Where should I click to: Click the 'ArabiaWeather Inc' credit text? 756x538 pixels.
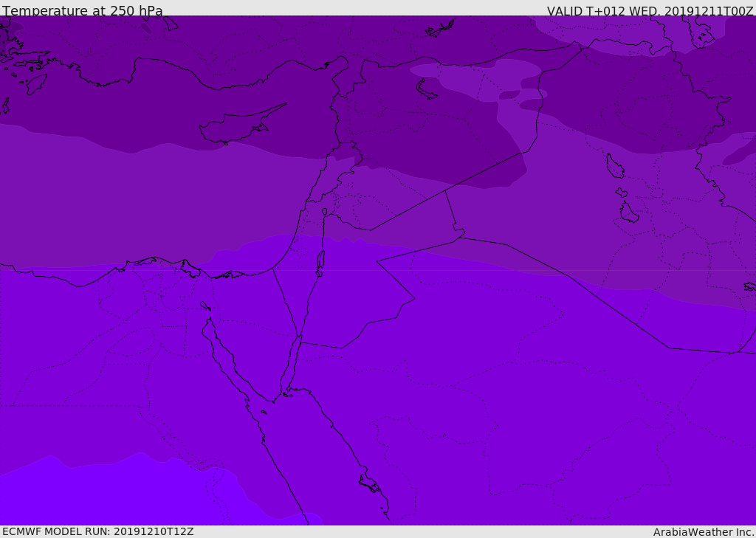pos(703,532)
